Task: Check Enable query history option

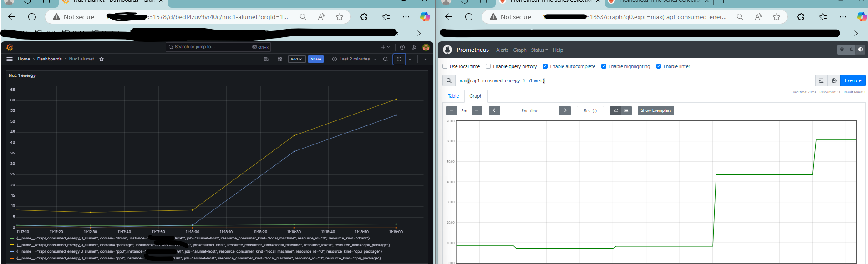Action: click(x=488, y=66)
